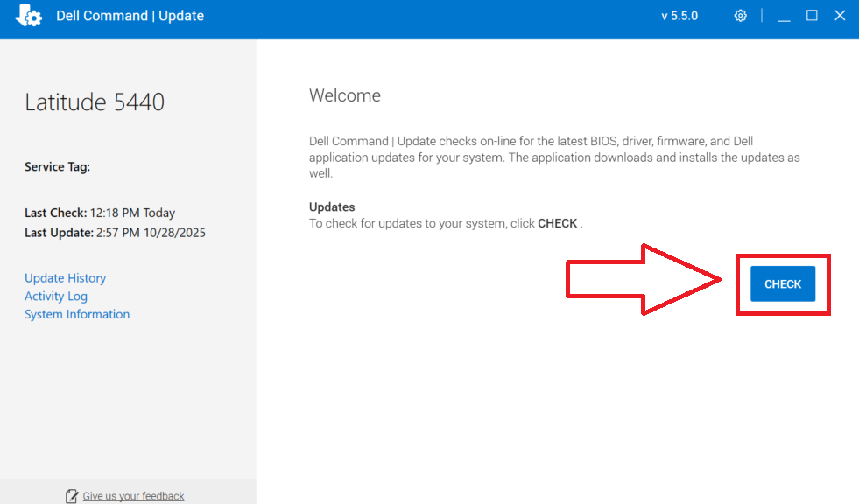859x504 pixels.
Task: Click the Last Update date line
Action: point(115,233)
